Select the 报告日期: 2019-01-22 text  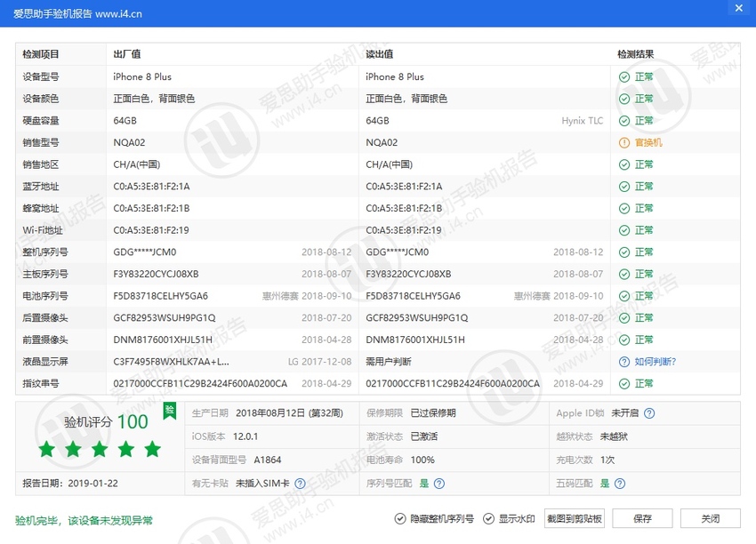70,484
